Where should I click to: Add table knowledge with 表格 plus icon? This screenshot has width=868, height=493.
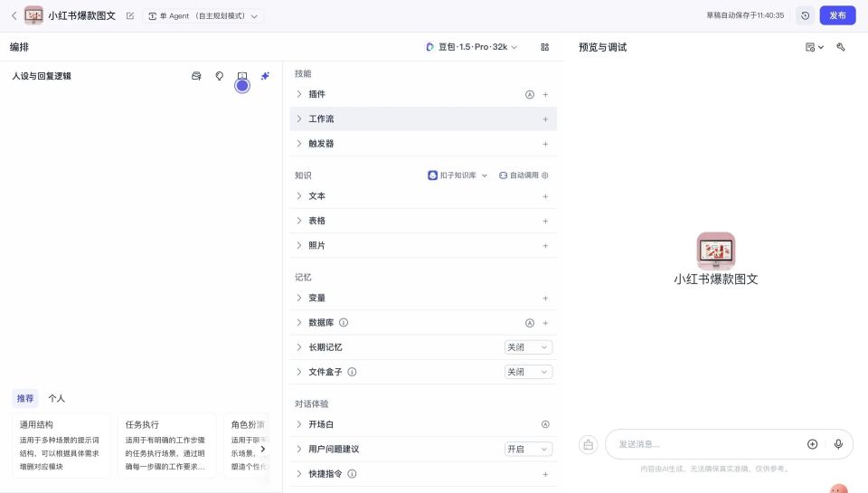(545, 221)
